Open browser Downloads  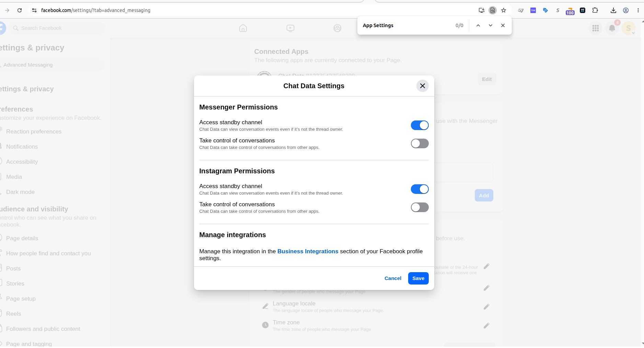pos(613,10)
